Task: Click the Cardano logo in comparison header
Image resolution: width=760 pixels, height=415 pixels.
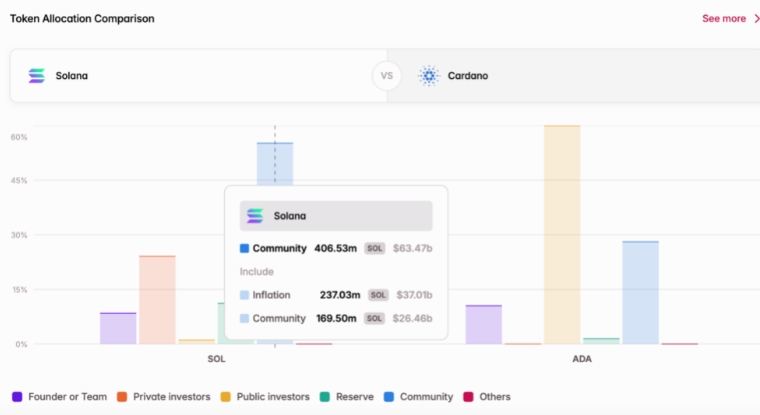Action: [x=429, y=76]
